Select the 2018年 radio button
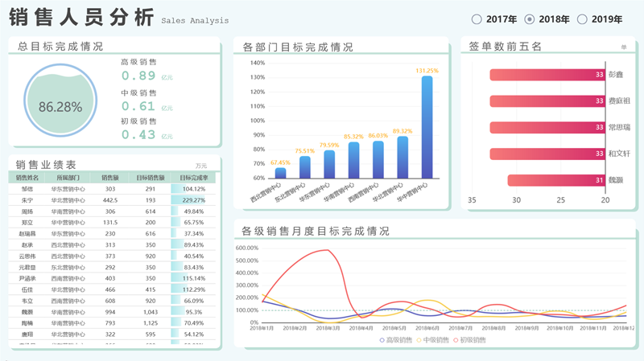This screenshot has height=361, width=644. pyautogui.click(x=530, y=19)
